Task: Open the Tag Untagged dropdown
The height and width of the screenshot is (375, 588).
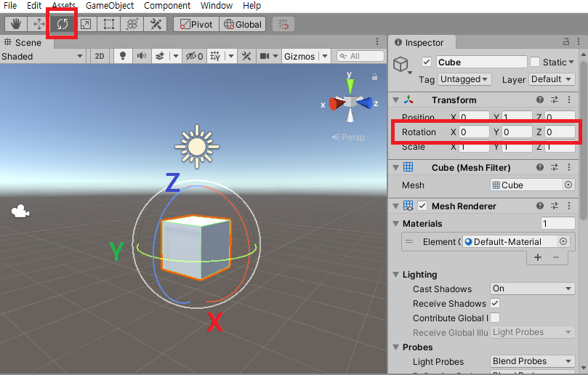Action: click(x=464, y=79)
